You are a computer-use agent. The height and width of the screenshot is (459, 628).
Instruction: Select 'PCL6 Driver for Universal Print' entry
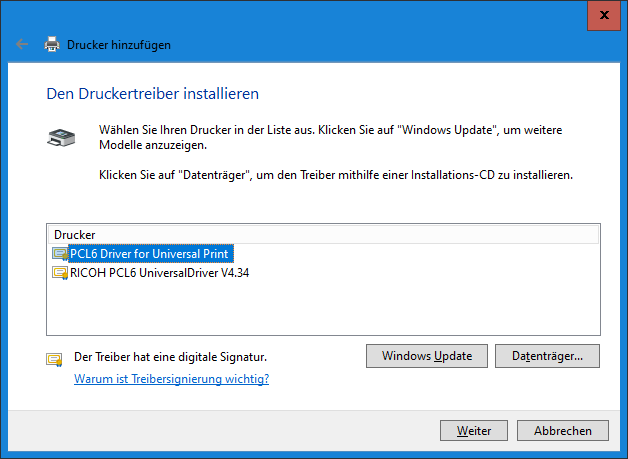(150, 254)
